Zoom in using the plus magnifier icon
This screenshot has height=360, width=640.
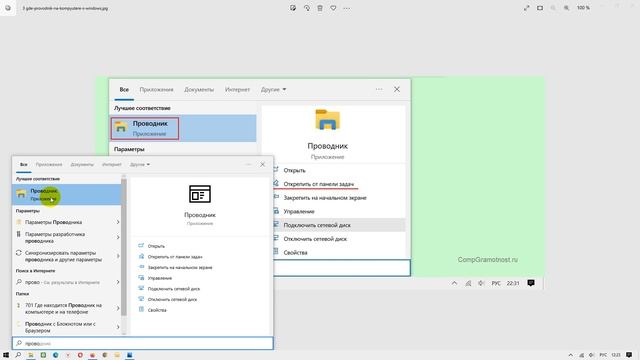pyautogui.click(x=567, y=8)
